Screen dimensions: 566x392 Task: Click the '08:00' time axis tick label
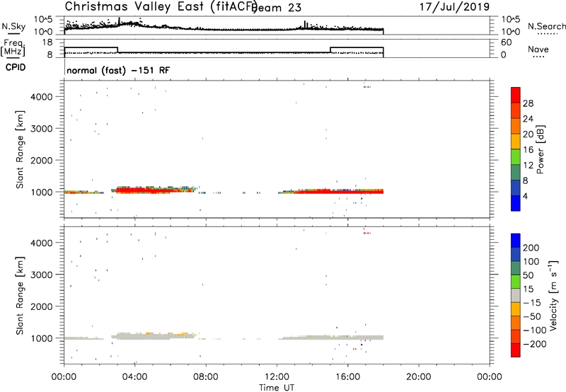206,377
